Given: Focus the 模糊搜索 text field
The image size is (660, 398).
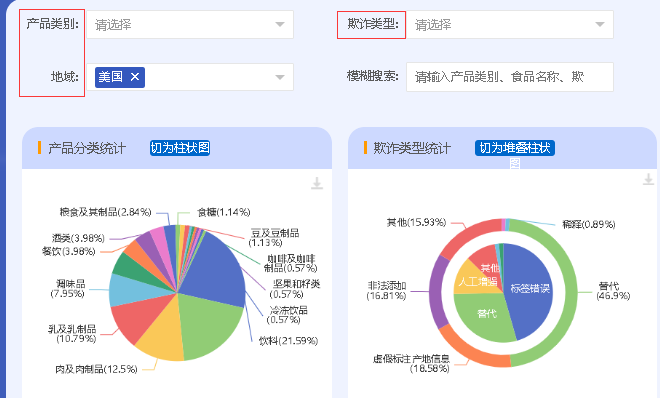Looking at the screenshot, I should click(509, 77).
